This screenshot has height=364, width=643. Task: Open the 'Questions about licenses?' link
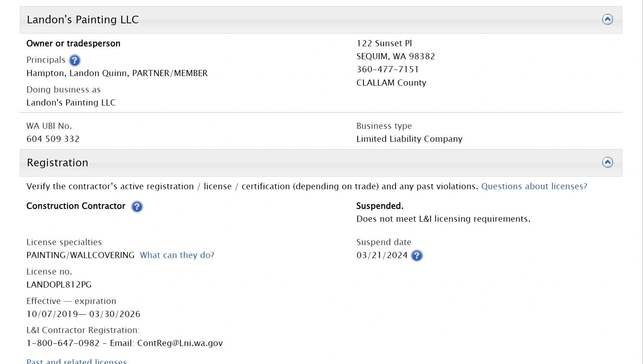tap(534, 186)
